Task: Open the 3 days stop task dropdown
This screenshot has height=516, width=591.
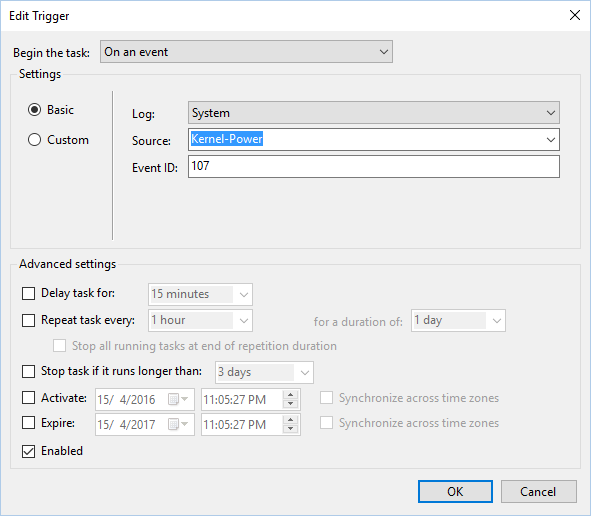Action: (x=264, y=372)
